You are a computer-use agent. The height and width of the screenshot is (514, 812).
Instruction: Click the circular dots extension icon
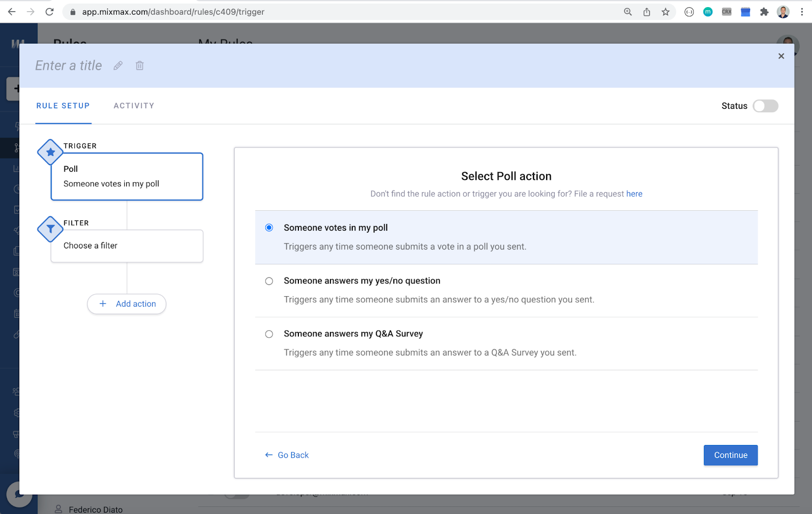[689, 12]
